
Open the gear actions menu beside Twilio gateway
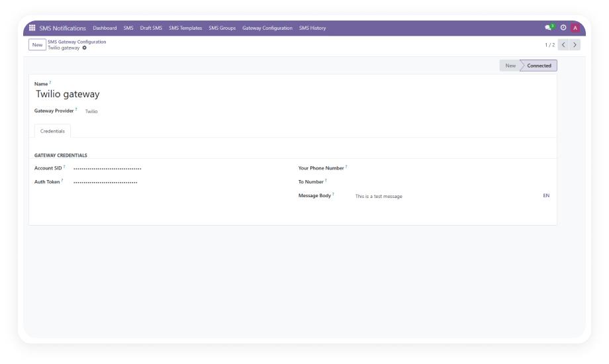[84, 48]
